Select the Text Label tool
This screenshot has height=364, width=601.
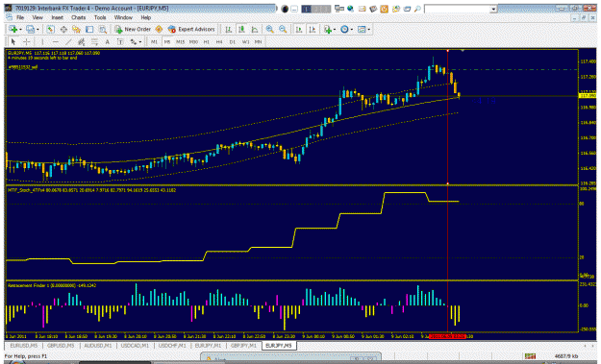120,41
